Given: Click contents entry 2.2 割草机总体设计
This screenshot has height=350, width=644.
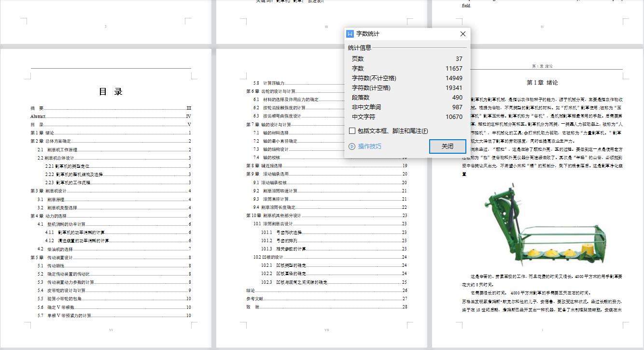Looking at the screenshot, I should pyautogui.click(x=114, y=158).
